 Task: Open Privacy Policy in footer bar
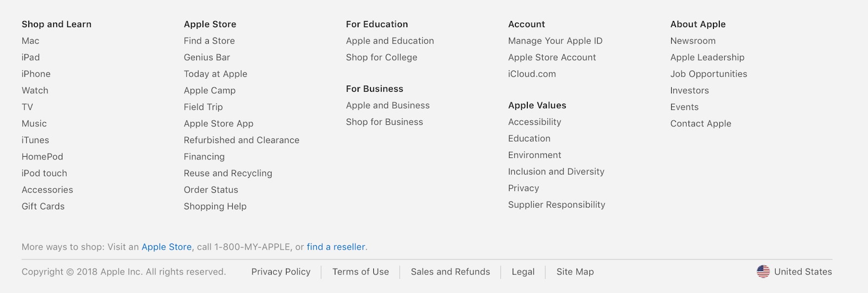[x=280, y=272]
